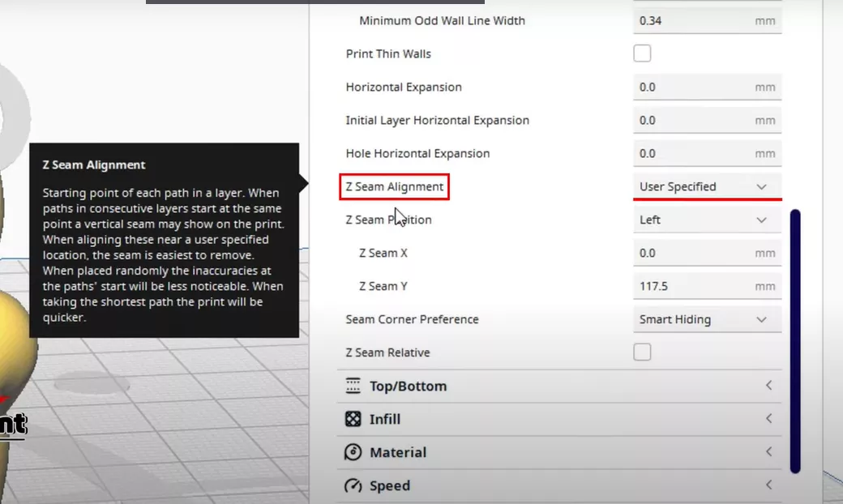This screenshot has width=843, height=504.
Task: Click the Top/Bottom category icon
Action: click(x=353, y=386)
